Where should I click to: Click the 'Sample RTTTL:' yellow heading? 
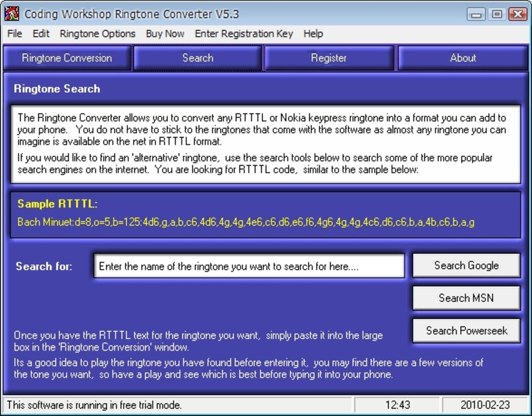57,204
